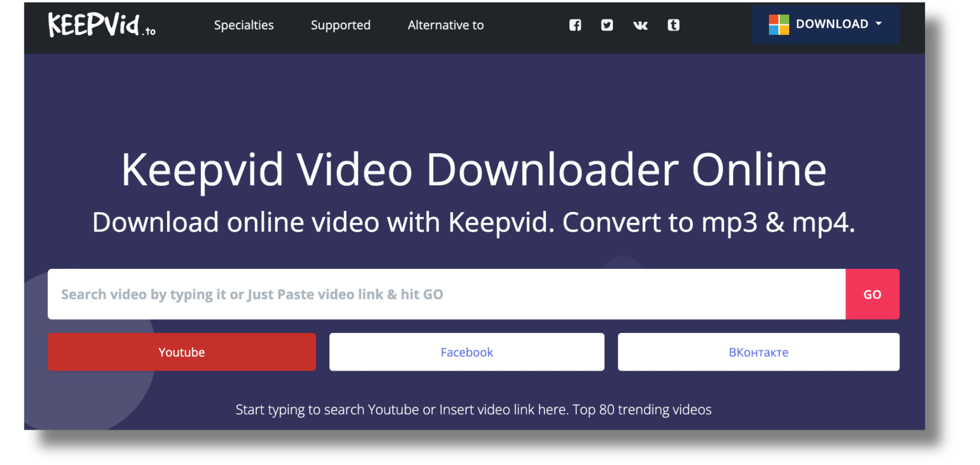Choose the ВКонтакте source tab
980x465 pixels.
pyautogui.click(x=758, y=352)
